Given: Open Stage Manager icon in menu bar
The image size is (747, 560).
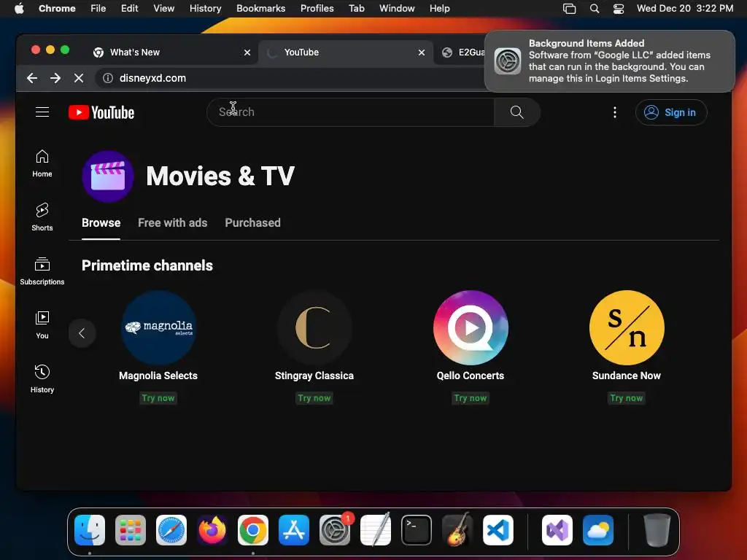Looking at the screenshot, I should tap(569, 9).
